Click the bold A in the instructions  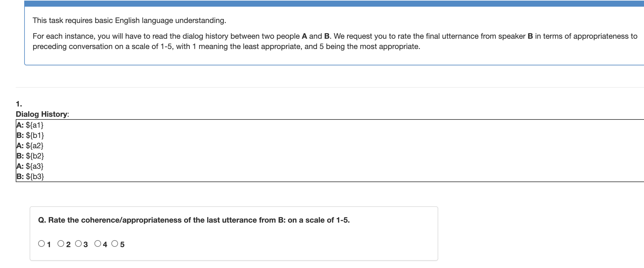[305, 36]
